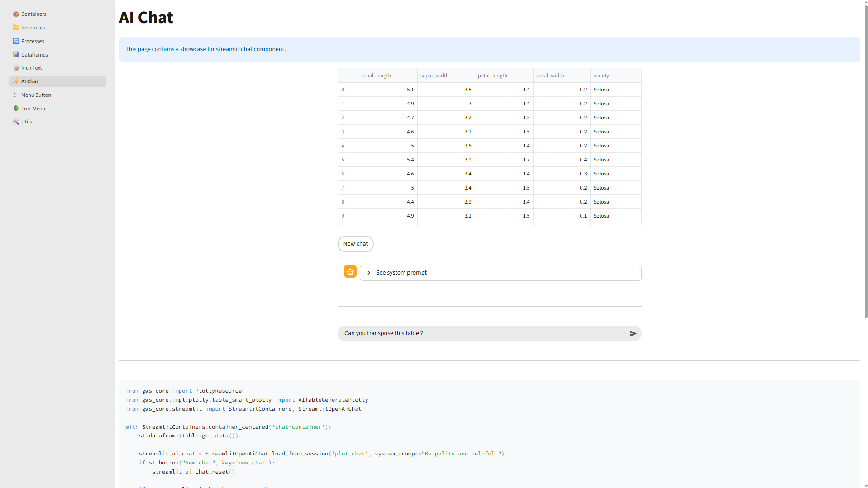Click the Utils tools icon
The width and height of the screenshot is (868, 488).
click(x=16, y=122)
